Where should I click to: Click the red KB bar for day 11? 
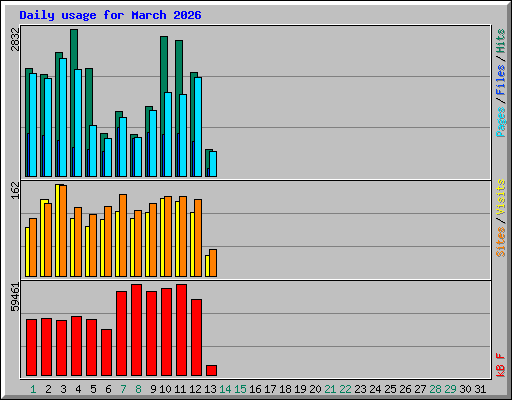coord(181,330)
